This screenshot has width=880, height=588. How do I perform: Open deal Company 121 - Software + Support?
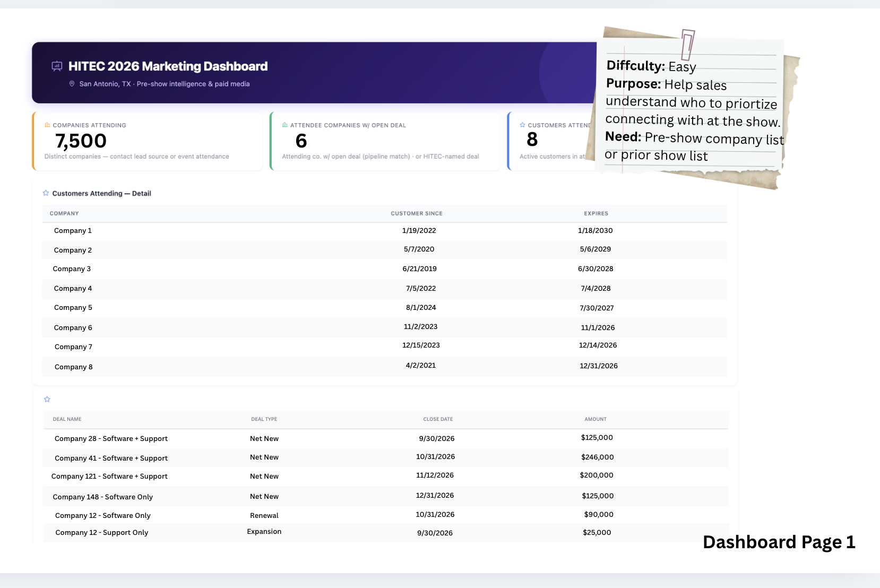click(x=109, y=477)
